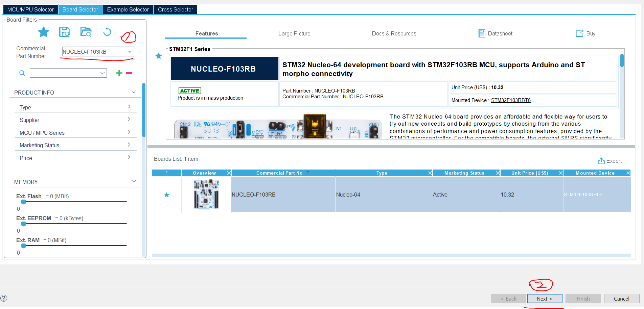Click the green plus add filter icon

(x=119, y=73)
